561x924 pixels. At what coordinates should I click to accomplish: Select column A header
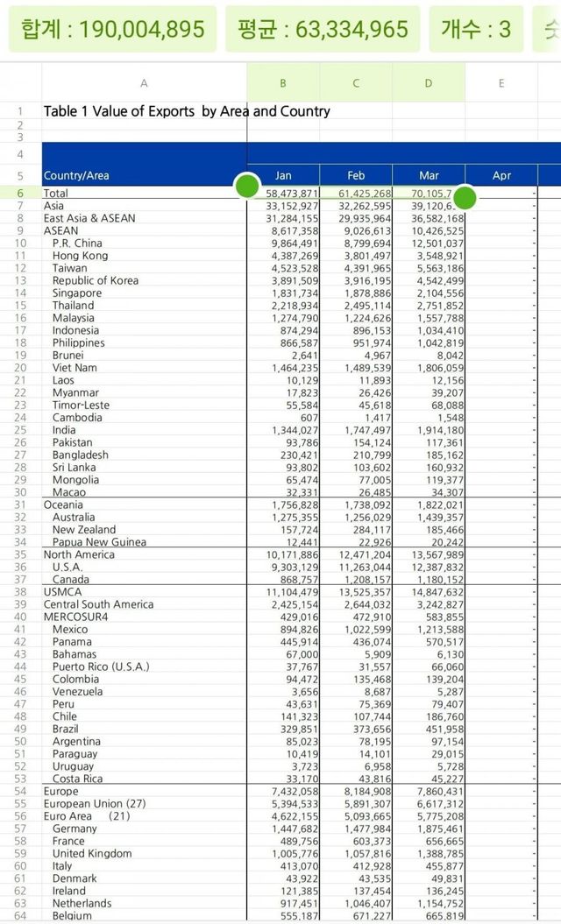point(144,83)
